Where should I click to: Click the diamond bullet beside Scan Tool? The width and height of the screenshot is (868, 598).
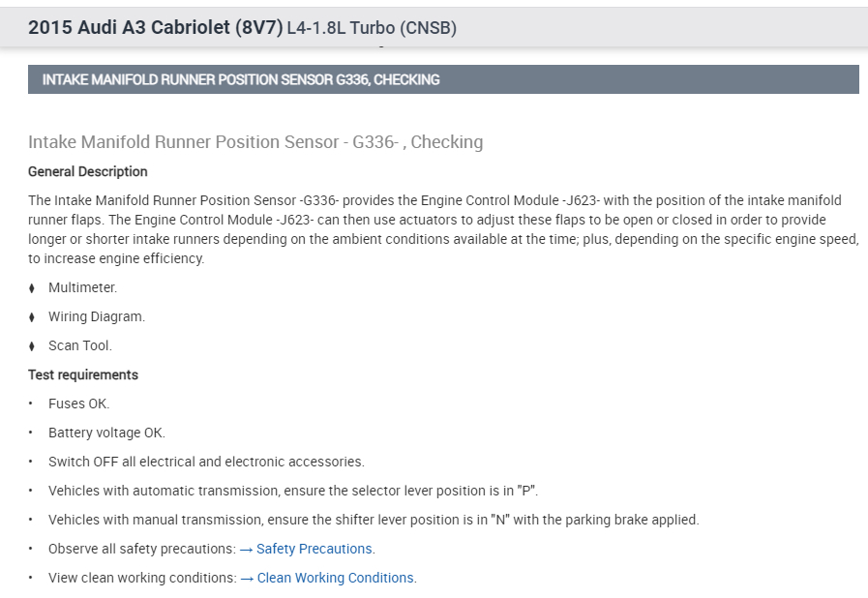click(32, 345)
